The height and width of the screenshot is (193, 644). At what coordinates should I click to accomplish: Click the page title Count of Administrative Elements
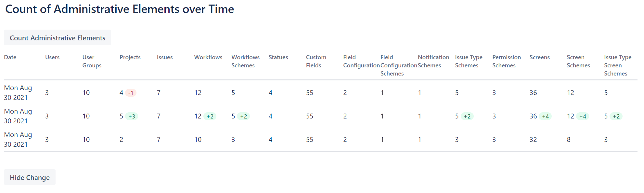coord(120,9)
